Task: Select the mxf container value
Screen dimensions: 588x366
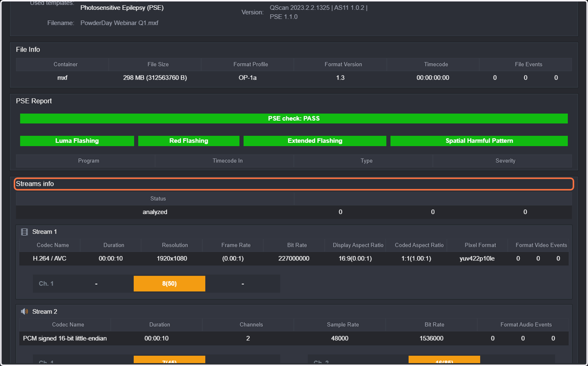Action: pyautogui.click(x=62, y=78)
